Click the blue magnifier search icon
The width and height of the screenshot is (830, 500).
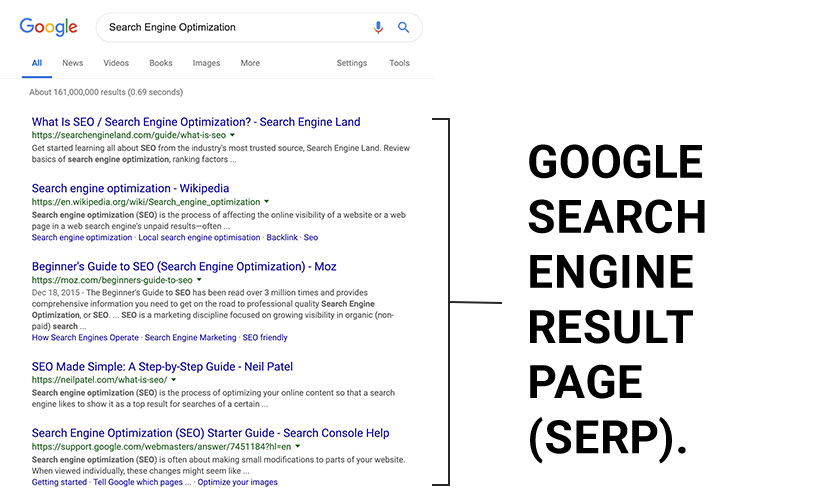click(403, 27)
